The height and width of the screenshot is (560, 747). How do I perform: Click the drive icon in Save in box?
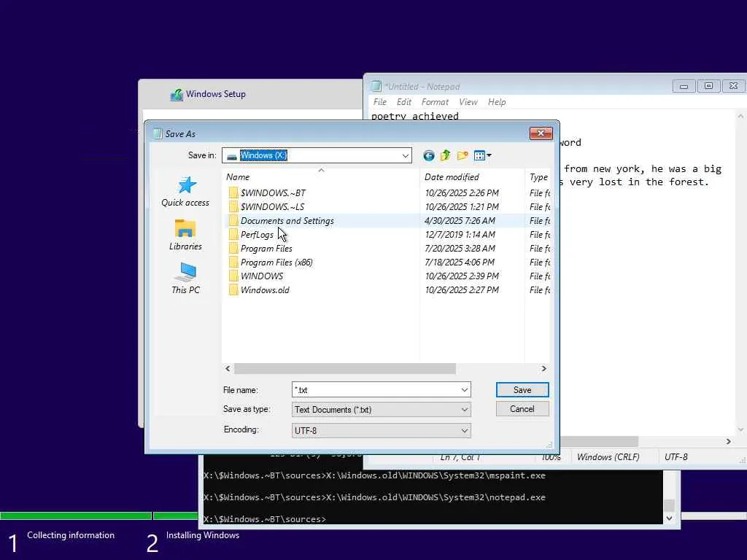click(x=231, y=156)
